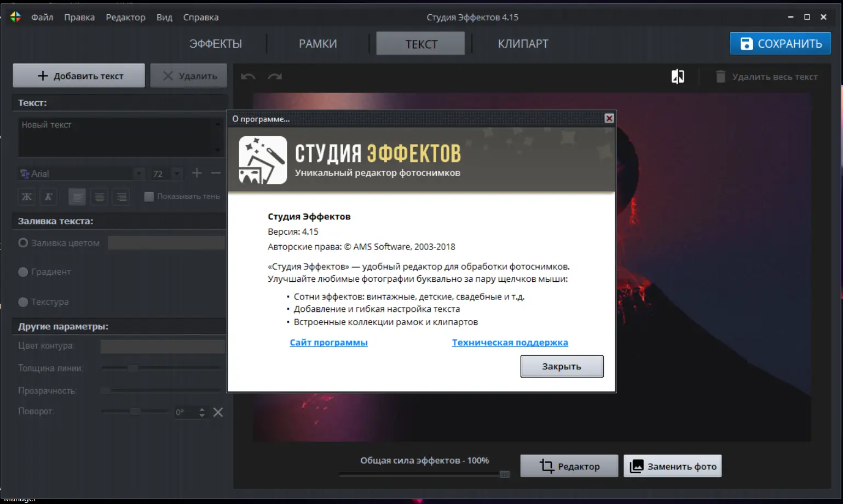Click the undo arrow icon
The image size is (843, 504).
247,76
